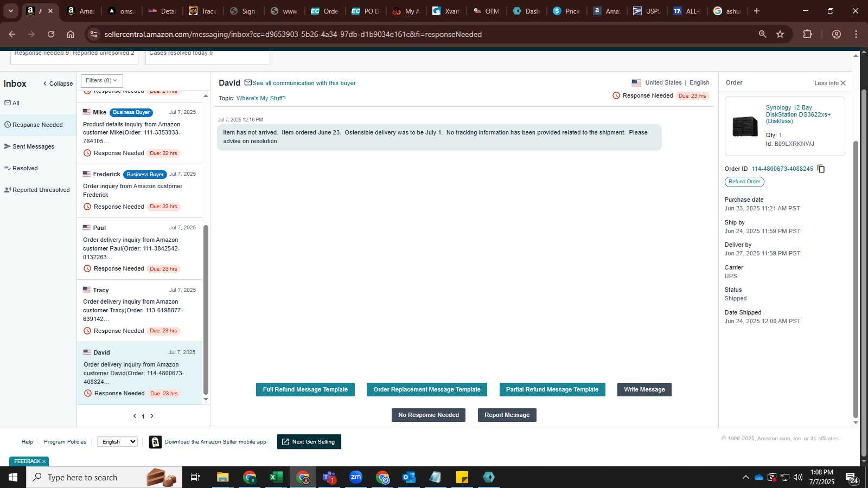Screen dimensions: 868x488
Task: Open the Where's My Stuff? topic link
Action: point(261,98)
